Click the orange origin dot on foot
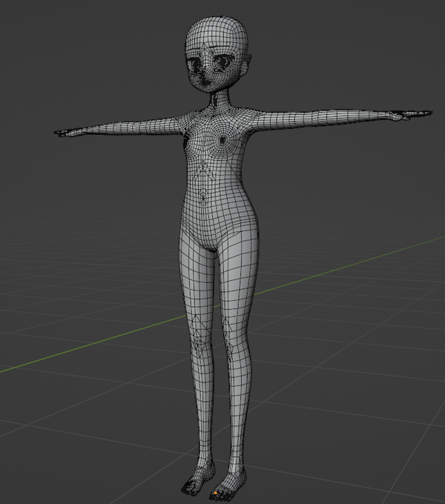The width and height of the screenshot is (445, 504). (215, 493)
